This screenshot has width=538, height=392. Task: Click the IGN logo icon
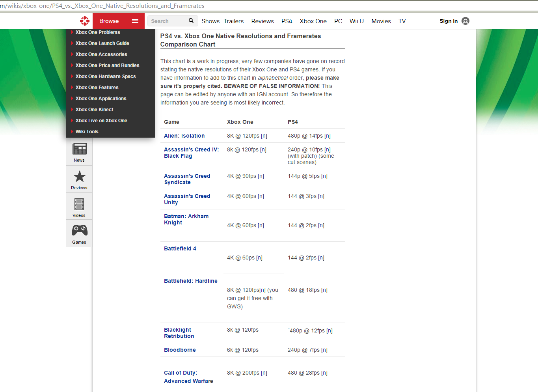click(85, 21)
